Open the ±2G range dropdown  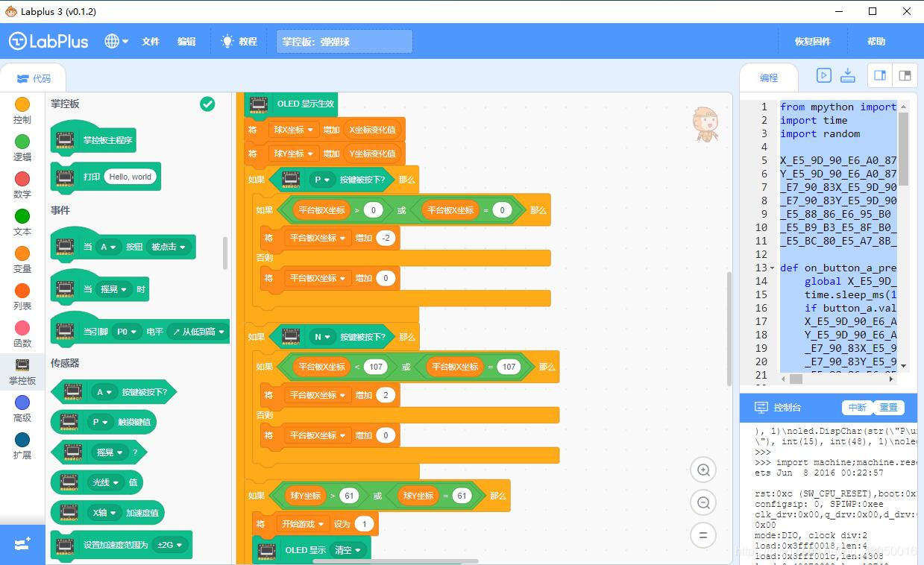click(x=169, y=545)
